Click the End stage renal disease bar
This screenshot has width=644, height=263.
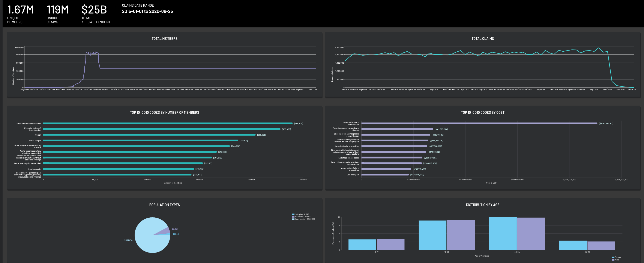(392, 158)
